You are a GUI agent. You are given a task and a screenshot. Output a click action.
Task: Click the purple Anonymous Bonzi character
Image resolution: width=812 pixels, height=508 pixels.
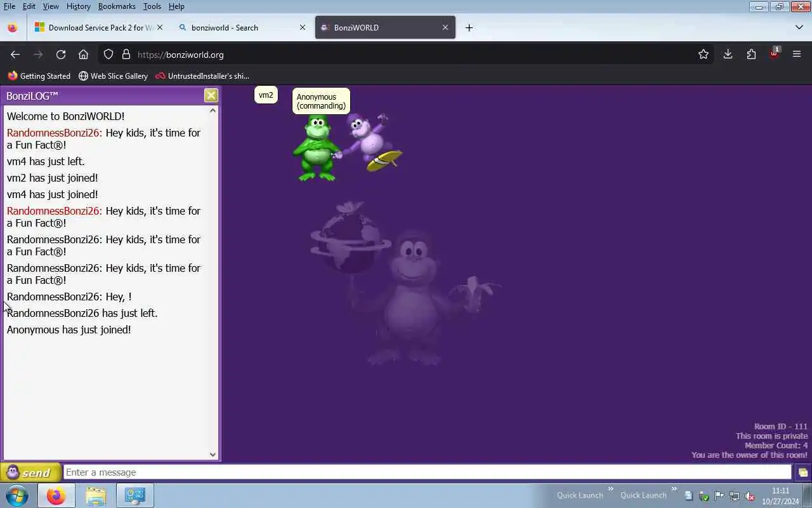[374, 143]
